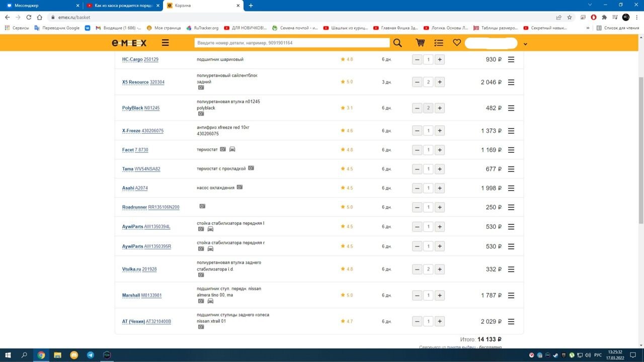Screen dimensions: 644x362
Task: Decrease quantity of HC-Cargo 250129
Action: click(417, 59)
